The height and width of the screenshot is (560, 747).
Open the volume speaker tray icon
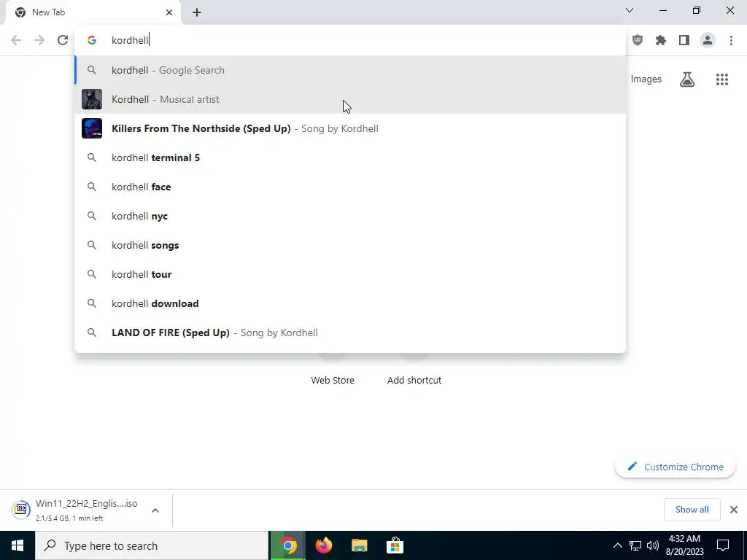coord(653,545)
